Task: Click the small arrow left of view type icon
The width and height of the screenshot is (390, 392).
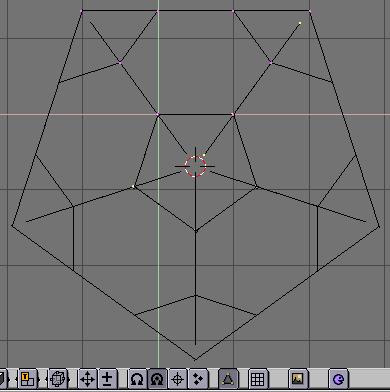Action: click(x=17, y=380)
